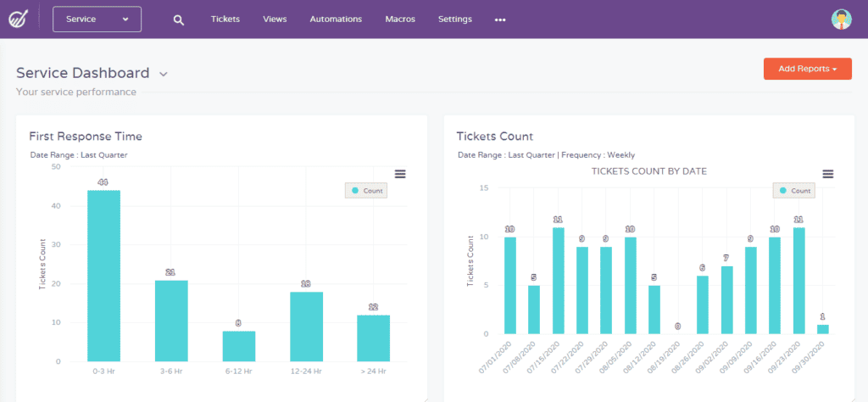
Task: Open the First Response Time chart hamburger menu
Action: coord(400,174)
